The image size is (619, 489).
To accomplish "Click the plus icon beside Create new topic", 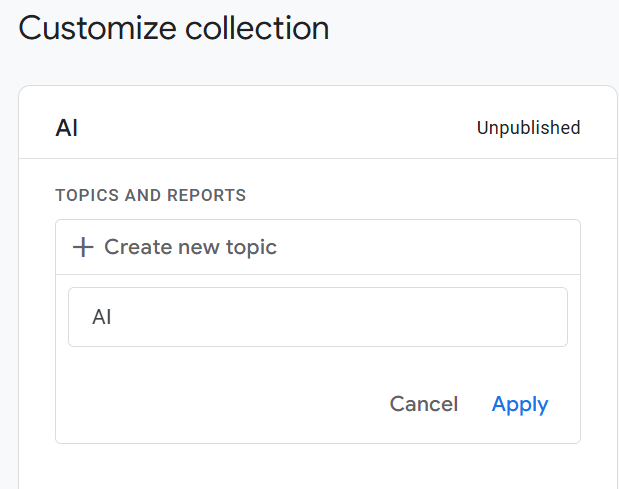I will click(x=83, y=247).
